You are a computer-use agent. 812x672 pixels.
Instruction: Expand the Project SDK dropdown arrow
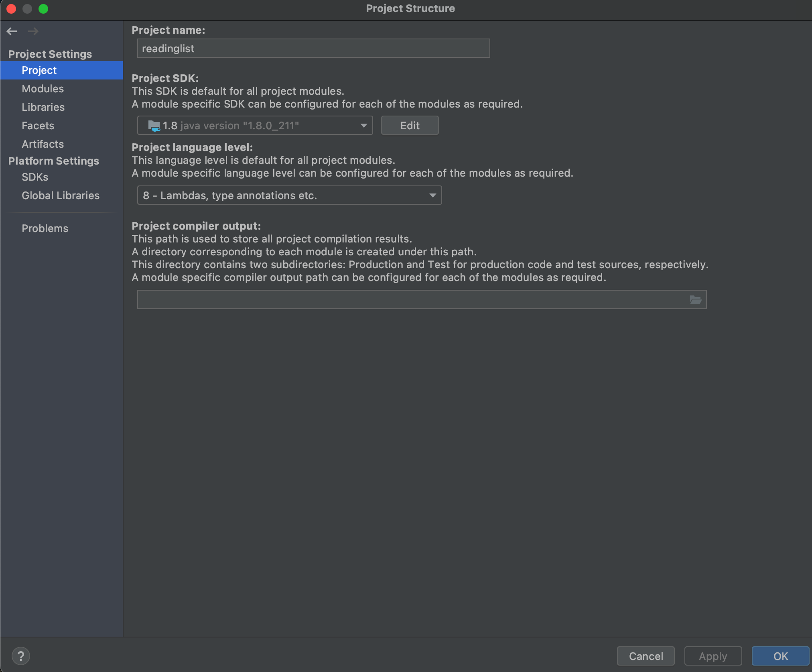pos(363,126)
